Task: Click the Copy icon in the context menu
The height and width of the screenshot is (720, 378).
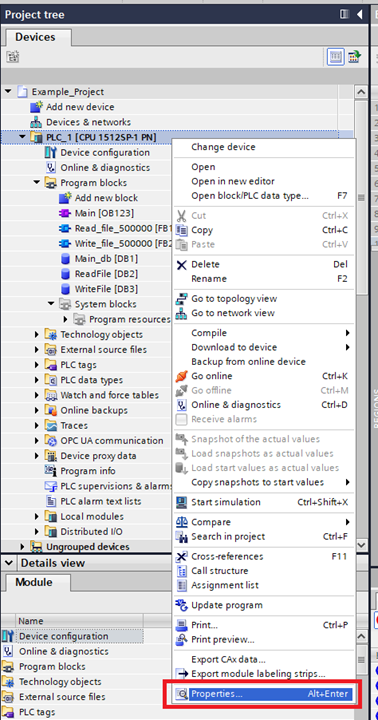Action: (x=182, y=230)
